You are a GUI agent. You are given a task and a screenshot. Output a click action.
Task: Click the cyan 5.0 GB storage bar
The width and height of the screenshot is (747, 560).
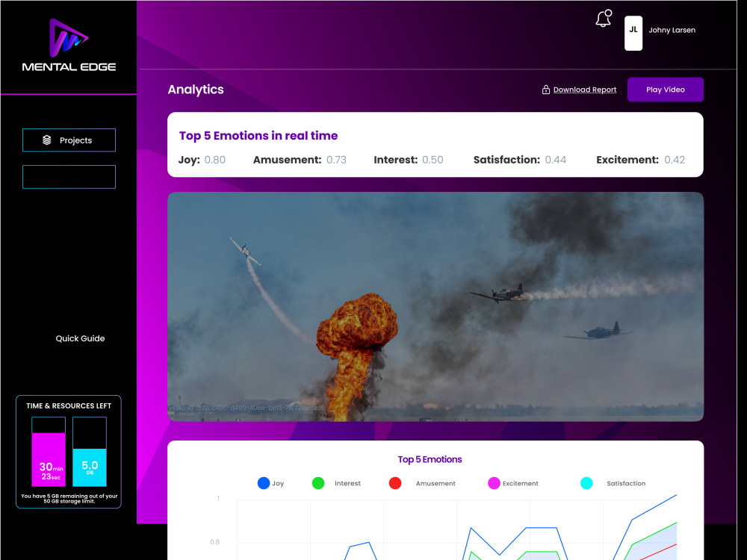(90, 452)
